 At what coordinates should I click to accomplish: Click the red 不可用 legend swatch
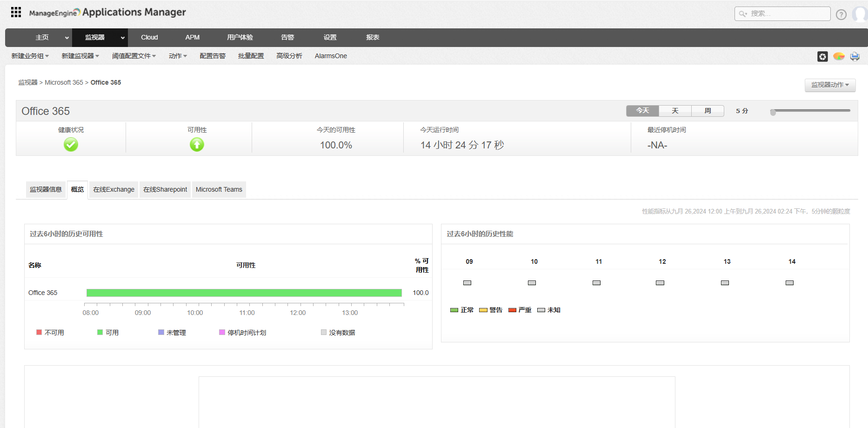pos(39,332)
